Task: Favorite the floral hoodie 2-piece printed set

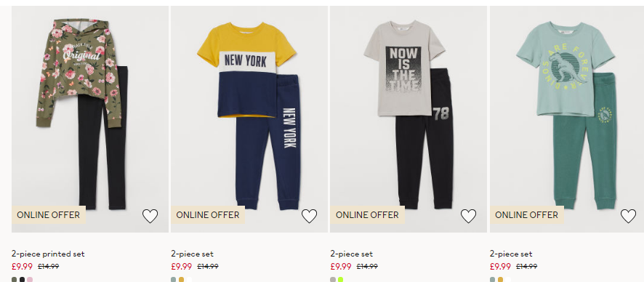Action: click(x=150, y=216)
